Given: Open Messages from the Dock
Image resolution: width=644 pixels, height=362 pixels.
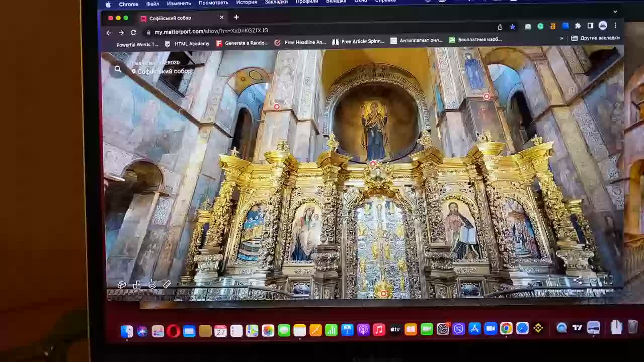Looking at the screenshot, I should click(x=284, y=330).
